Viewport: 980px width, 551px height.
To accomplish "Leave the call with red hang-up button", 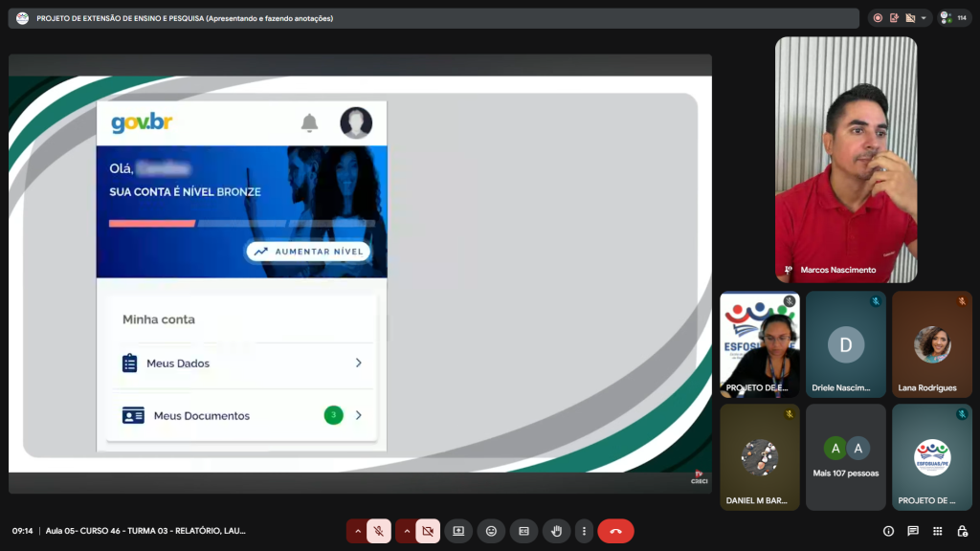I will click(615, 531).
